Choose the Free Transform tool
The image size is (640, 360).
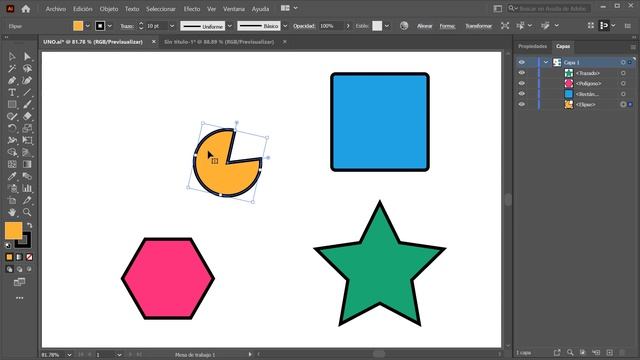click(x=27, y=140)
